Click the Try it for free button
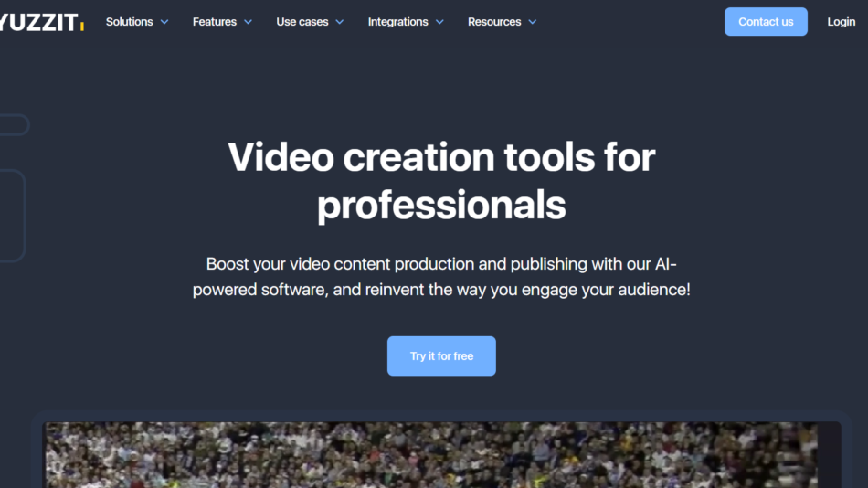 coord(441,356)
